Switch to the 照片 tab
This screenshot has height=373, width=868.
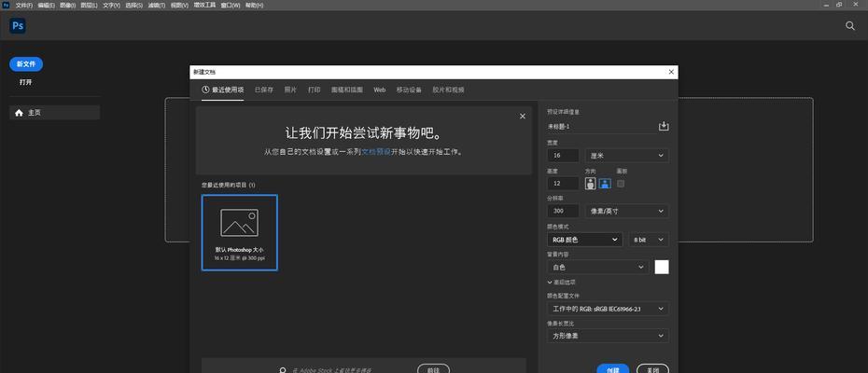tap(290, 90)
